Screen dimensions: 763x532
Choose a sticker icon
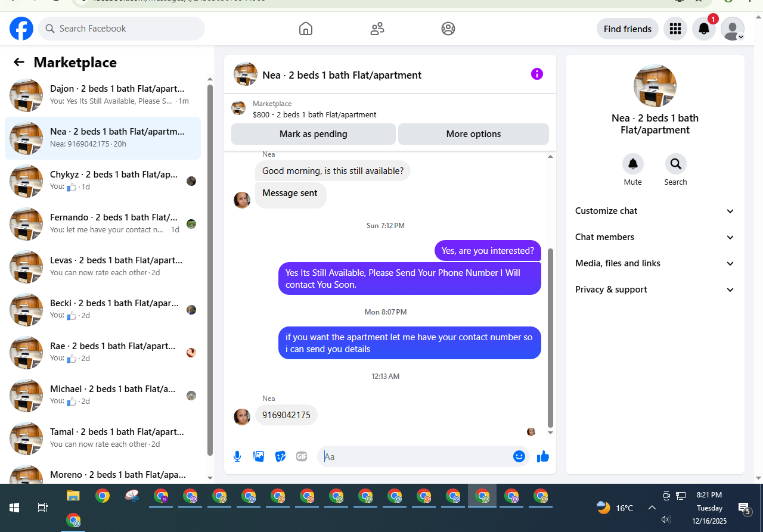[x=280, y=456]
